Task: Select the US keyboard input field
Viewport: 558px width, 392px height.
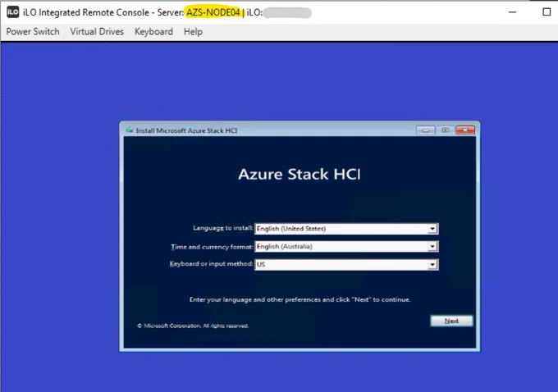Action: pos(346,265)
